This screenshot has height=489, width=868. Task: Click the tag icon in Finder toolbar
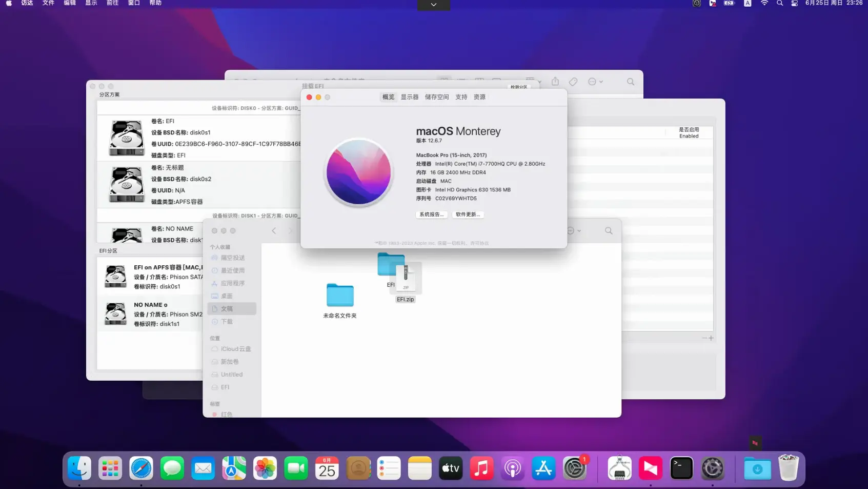tap(573, 82)
